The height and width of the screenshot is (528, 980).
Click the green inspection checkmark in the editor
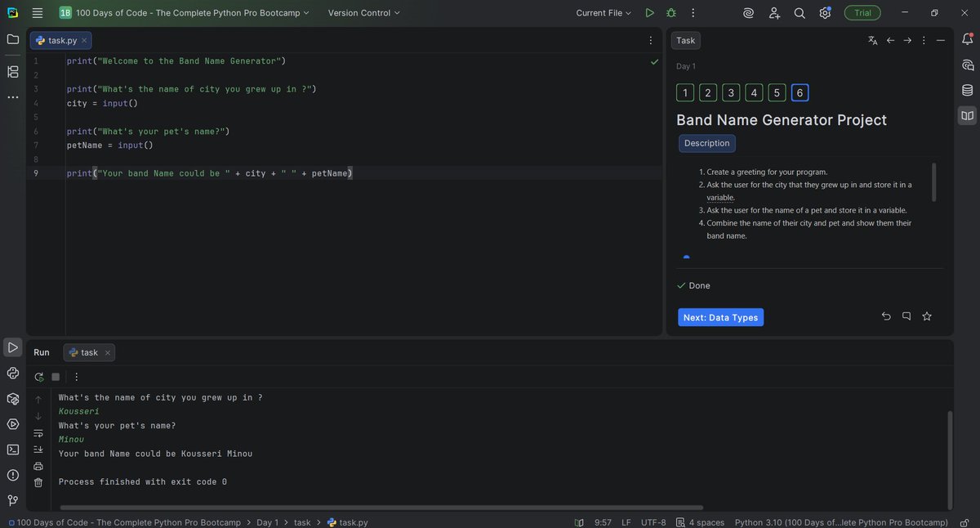pyautogui.click(x=654, y=61)
